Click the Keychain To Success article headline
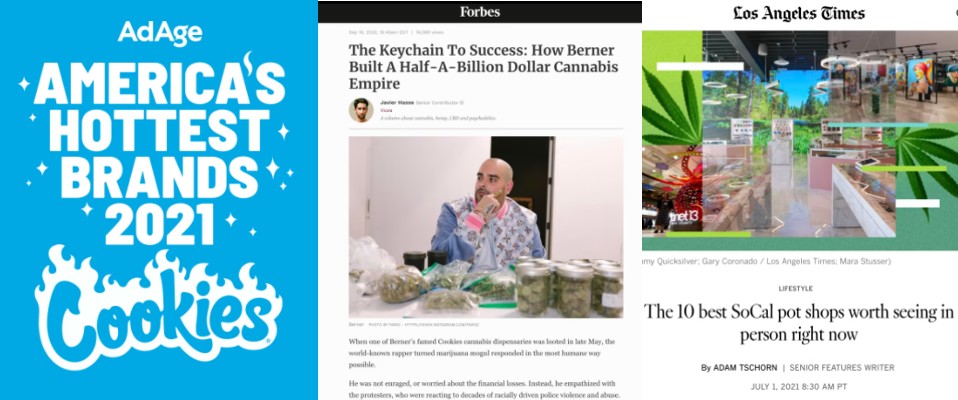 (483, 67)
